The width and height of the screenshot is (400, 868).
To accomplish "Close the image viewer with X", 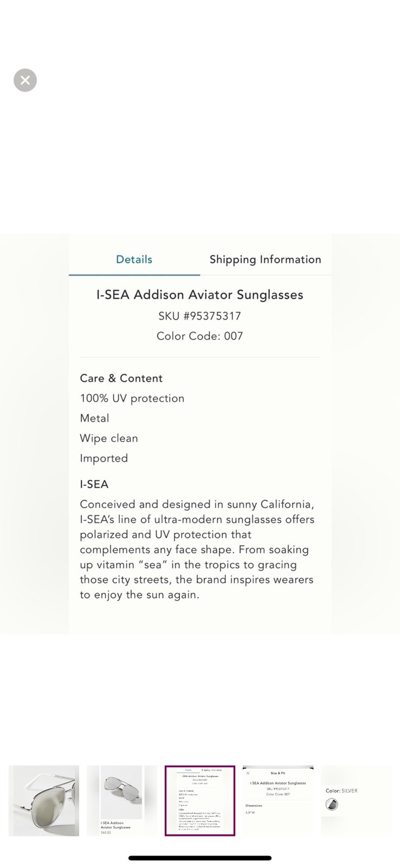I will coord(25,80).
